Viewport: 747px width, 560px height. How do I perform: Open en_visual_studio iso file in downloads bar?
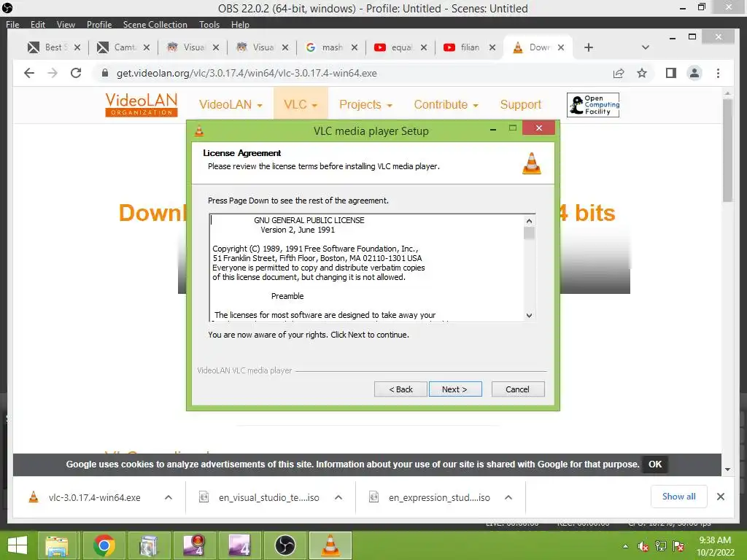pyautogui.click(x=260, y=497)
